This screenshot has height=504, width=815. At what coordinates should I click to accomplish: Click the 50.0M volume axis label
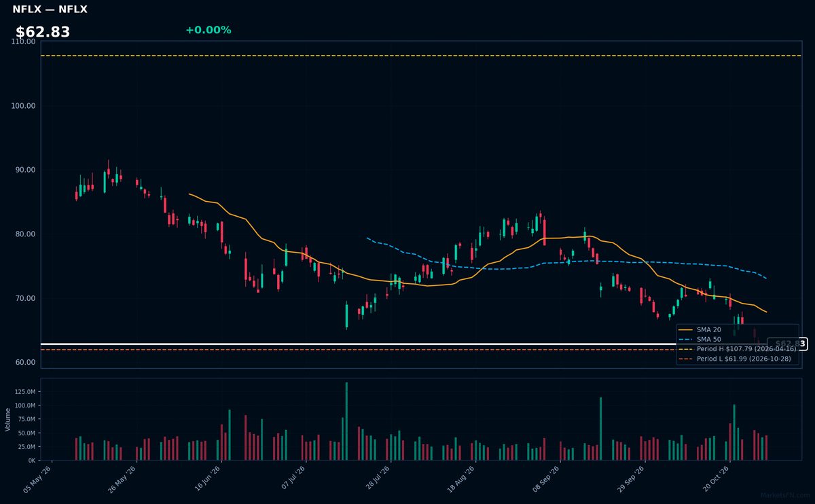pyautogui.click(x=26, y=433)
